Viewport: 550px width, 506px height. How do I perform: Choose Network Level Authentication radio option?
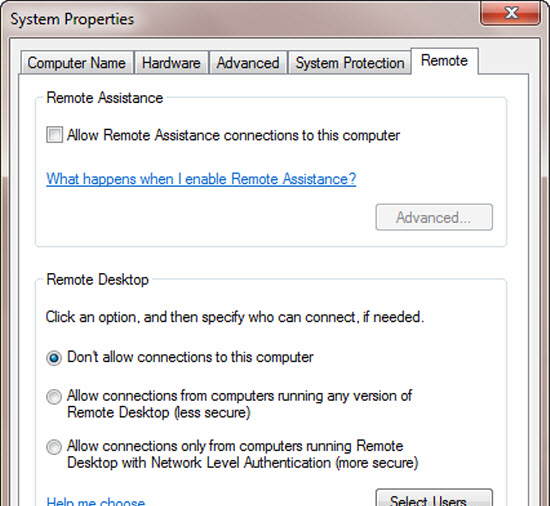(54, 447)
